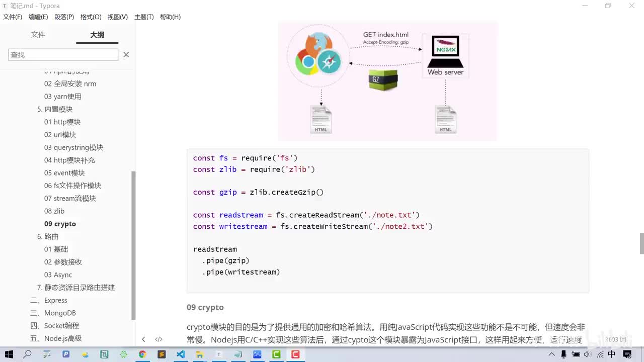
Task: Focus the 查找 outline search field
Action: point(63,55)
